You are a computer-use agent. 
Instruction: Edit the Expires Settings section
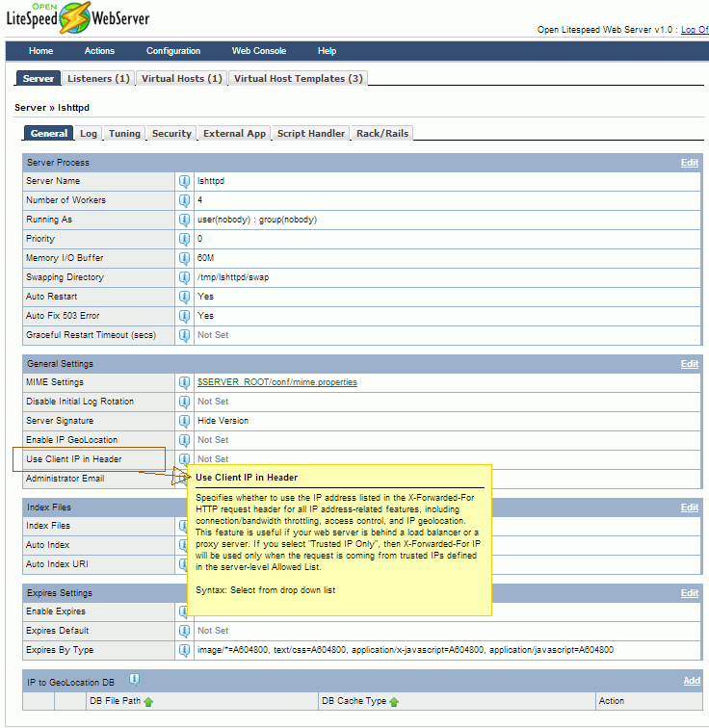point(690,593)
